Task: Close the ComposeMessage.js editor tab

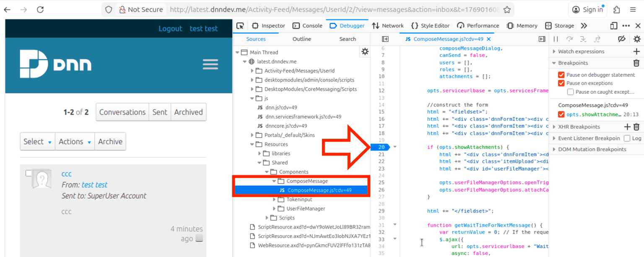Action: [x=488, y=39]
